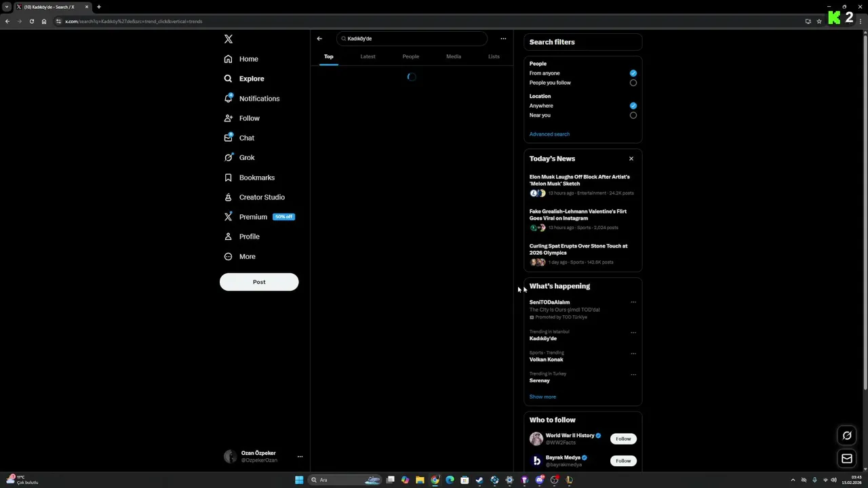868x488 pixels.
Task: Open account menu next to Ozan Özpeker
Action: (300, 457)
